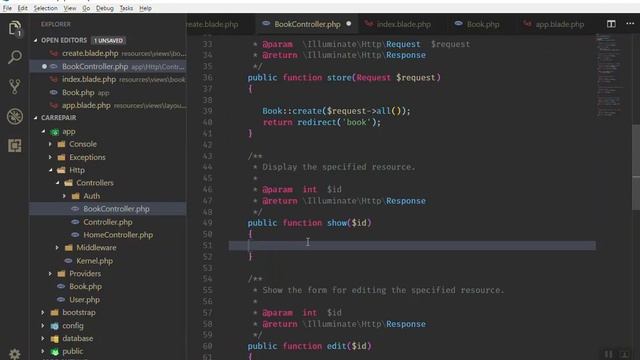
Task: Open User.php in the app folder
Action: coord(108,300)
